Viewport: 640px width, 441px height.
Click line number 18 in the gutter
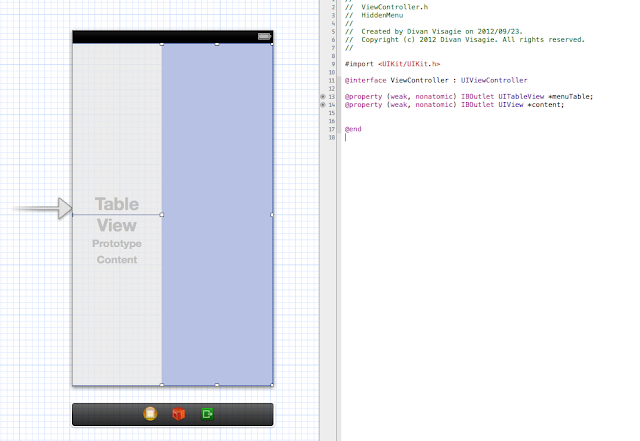coord(332,138)
